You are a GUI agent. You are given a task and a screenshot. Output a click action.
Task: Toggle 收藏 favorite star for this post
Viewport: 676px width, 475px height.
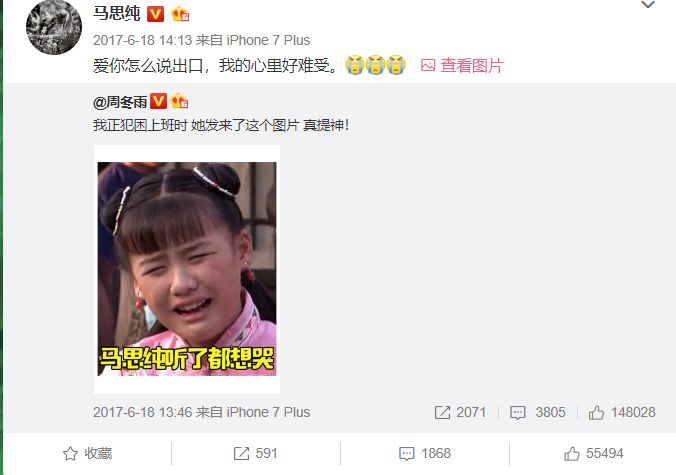pos(88,453)
